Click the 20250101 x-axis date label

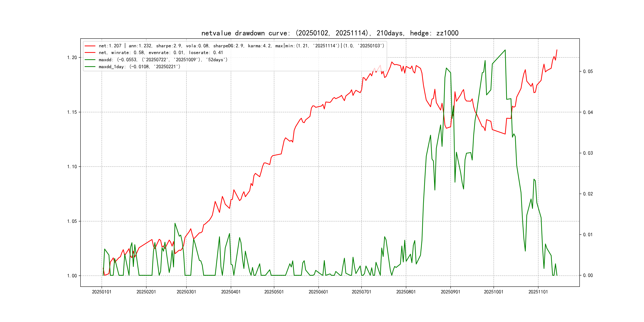point(102,292)
